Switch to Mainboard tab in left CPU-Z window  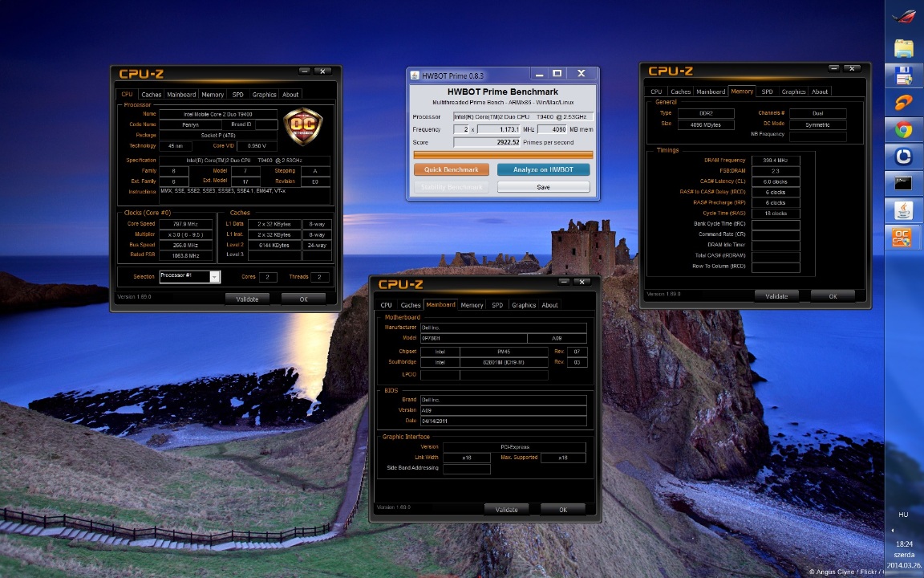pos(181,95)
